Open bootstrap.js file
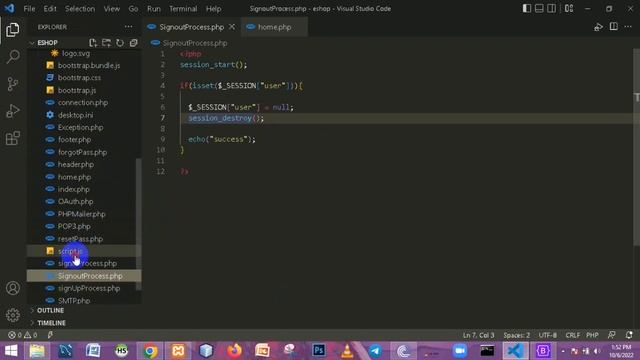This screenshot has width=640, height=360. click(84, 90)
